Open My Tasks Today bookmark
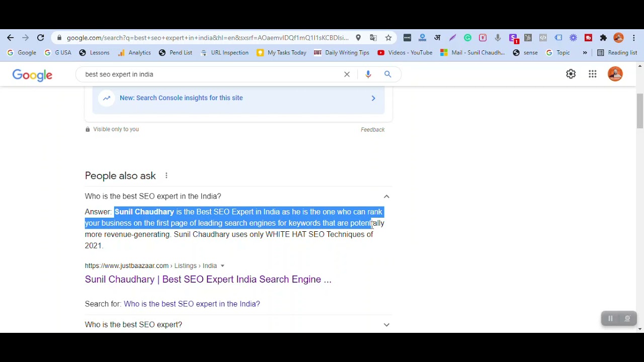This screenshot has height=362, width=644. click(282, 53)
